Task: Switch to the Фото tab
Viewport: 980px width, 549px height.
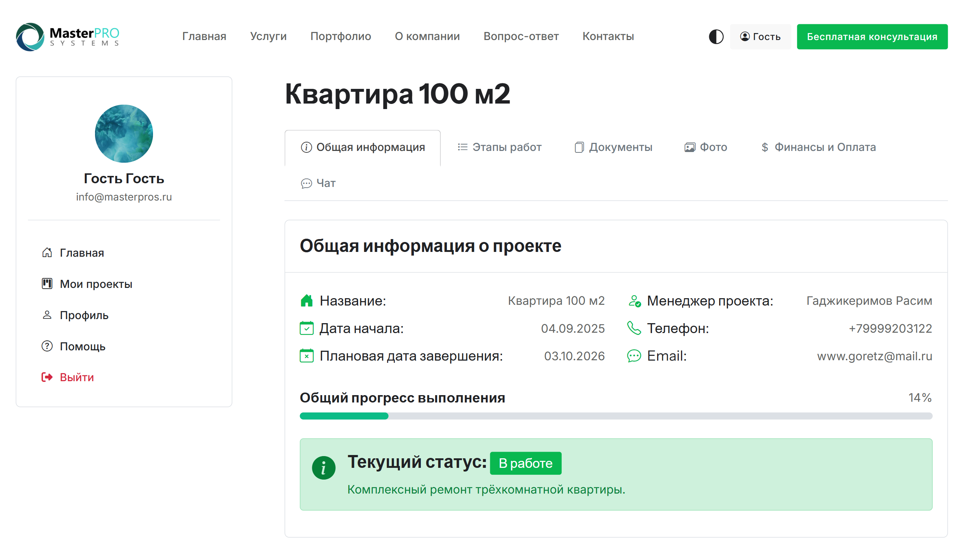Action: pyautogui.click(x=706, y=147)
